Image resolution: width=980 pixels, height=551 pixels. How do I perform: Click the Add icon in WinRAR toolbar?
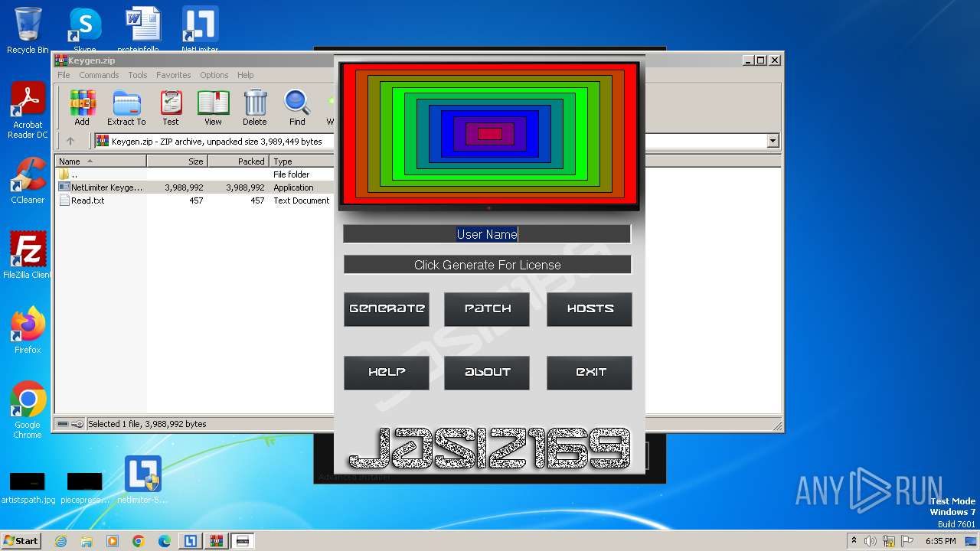[82, 108]
